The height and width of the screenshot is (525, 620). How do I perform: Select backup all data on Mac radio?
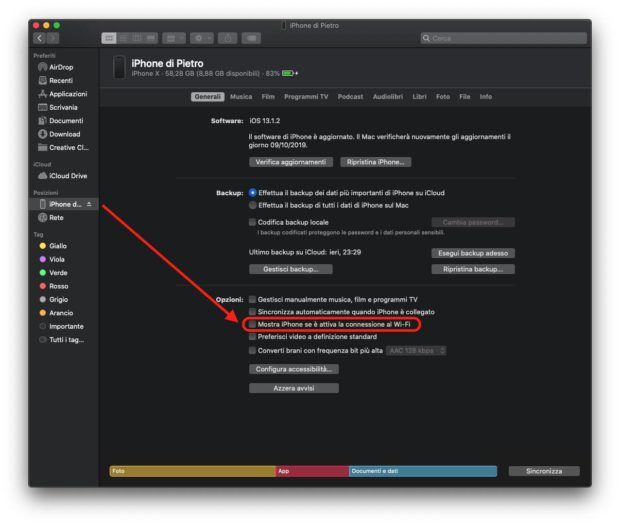point(253,206)
